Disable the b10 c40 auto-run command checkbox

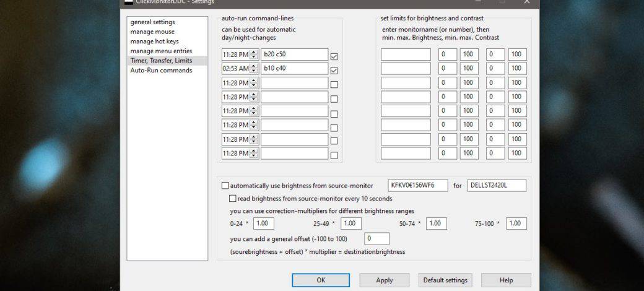[334, 71]
